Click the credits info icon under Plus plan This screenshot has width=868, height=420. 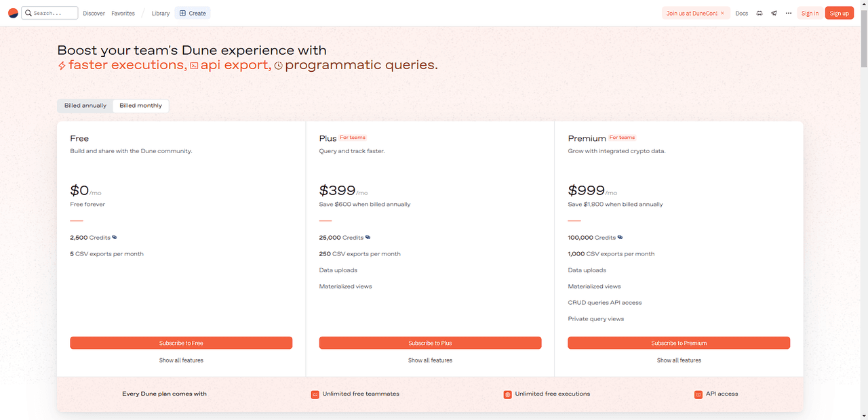[368, 237]
